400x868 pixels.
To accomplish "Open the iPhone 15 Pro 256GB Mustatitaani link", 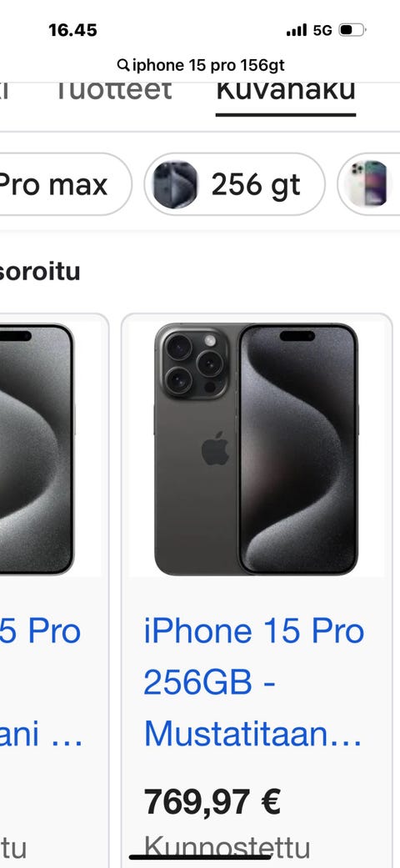I will click(253, 683).
